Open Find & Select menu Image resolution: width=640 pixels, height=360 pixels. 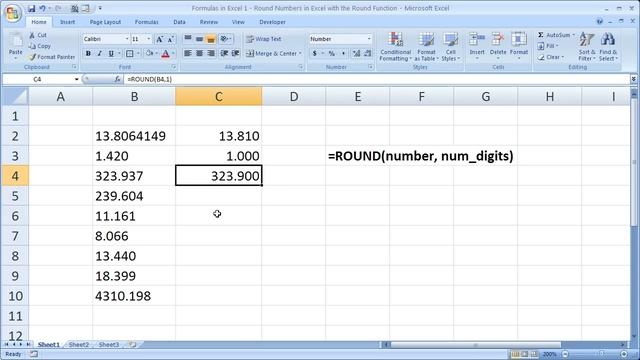pyautogui.click(x=608, y=47)
